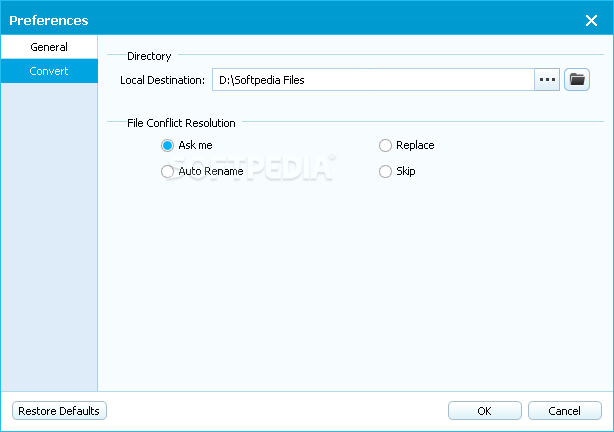Click the Local Destination path field
Viewport: 614px width, 432px height.
pos(373,80)
